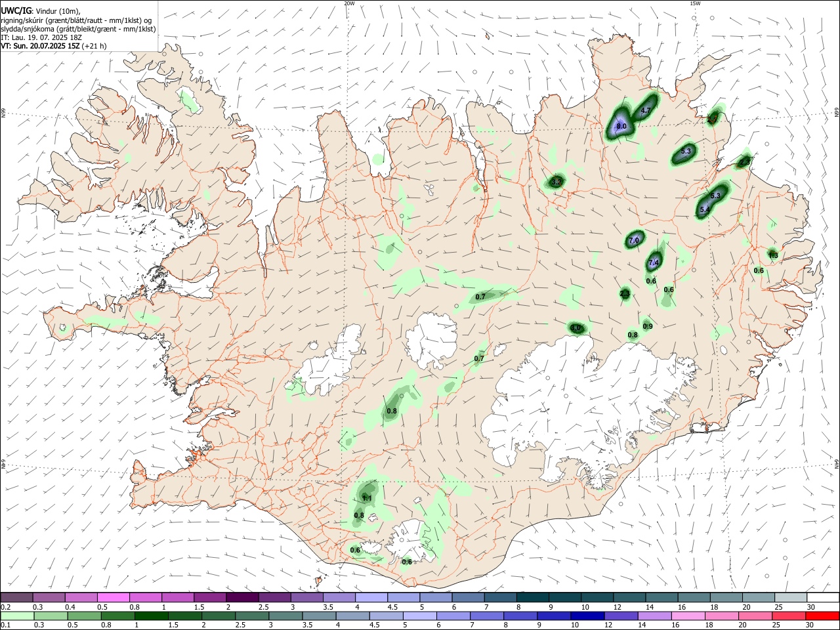This screenshot has height=630, width=840.
Task: Click the 4.7 precipitation value on the map
Action: coord(645,111)
